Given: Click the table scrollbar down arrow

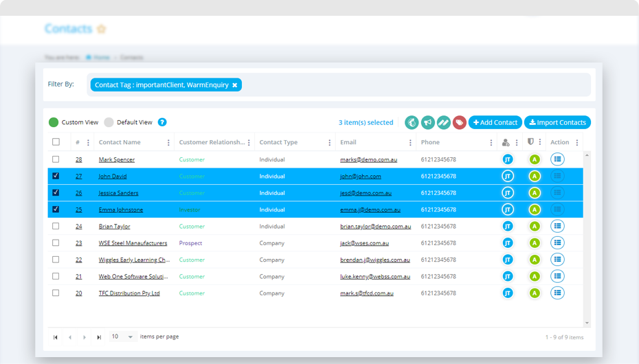Looking at the screenshot, I should [x=587, y=323].
